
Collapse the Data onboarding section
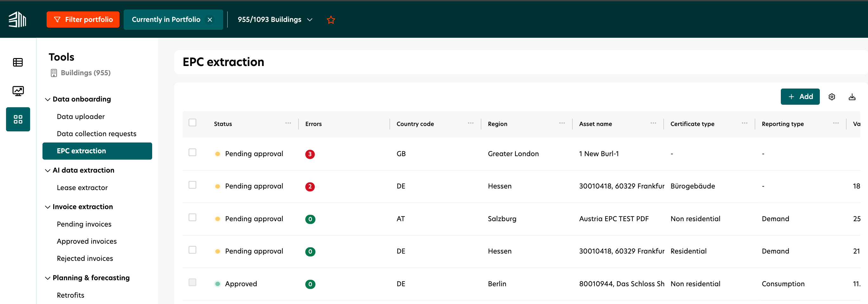click(48, 100)
